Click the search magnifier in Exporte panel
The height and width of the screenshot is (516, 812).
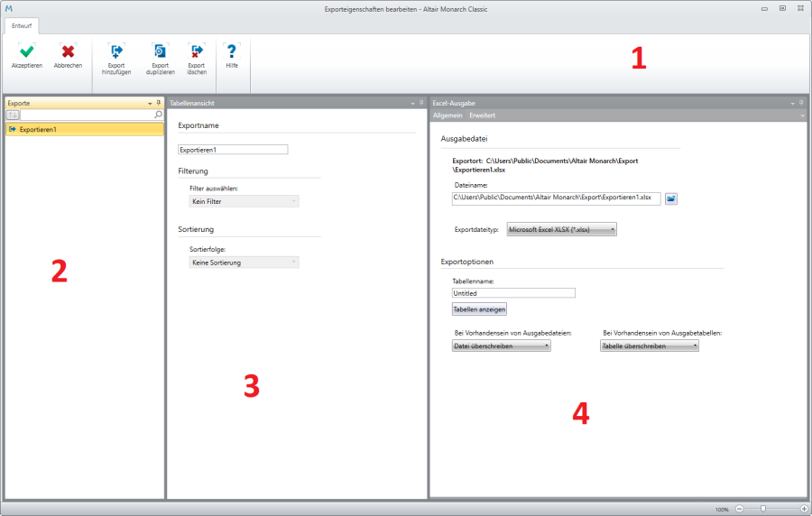tap(158, 115)
